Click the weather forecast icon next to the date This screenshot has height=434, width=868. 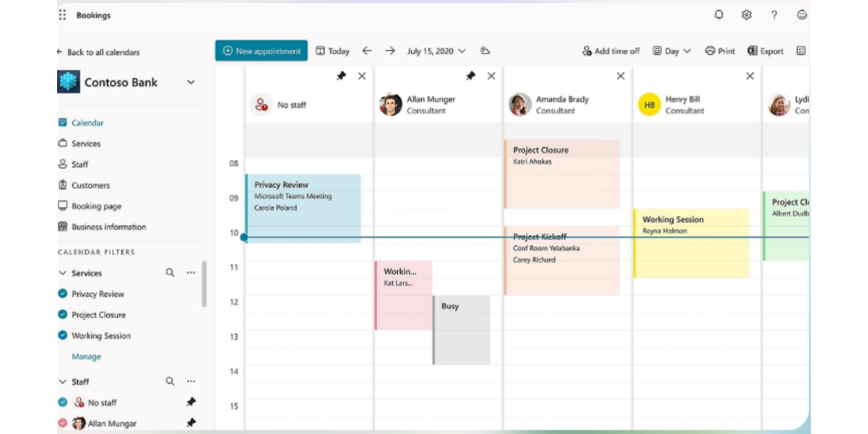[485, 51]
